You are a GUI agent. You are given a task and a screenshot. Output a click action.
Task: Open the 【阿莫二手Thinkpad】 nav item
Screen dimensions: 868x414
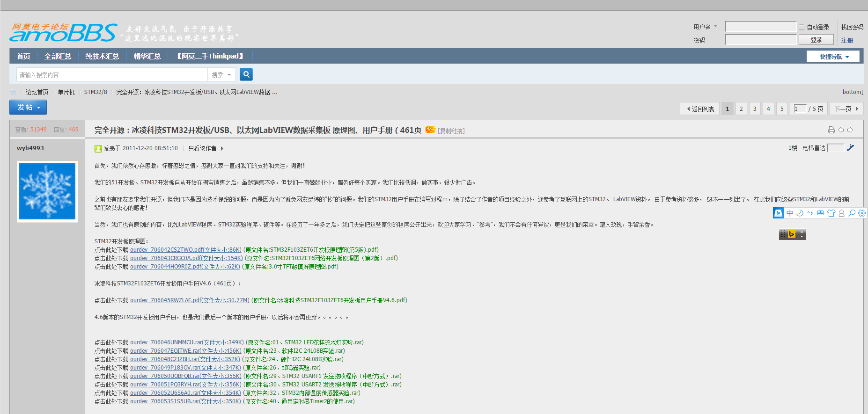[210, 56]
